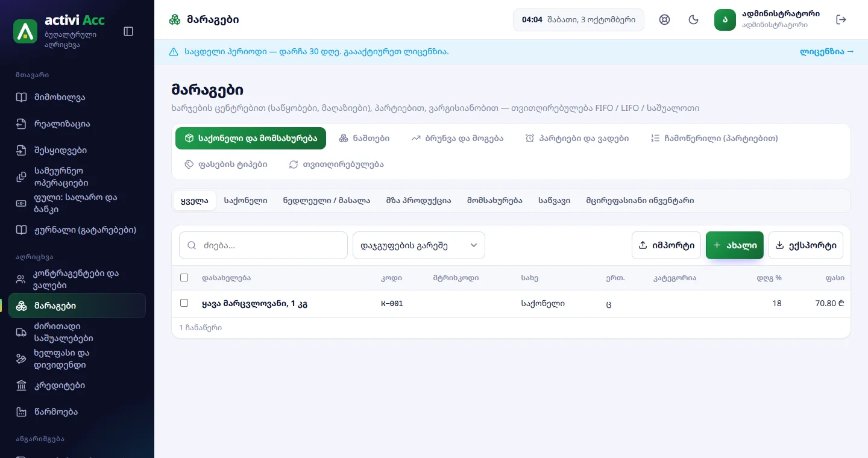Open კონტრაგენტები და ვალები in sidebar
The width and height of the screenshot is (868, 458).
[77, 280]
